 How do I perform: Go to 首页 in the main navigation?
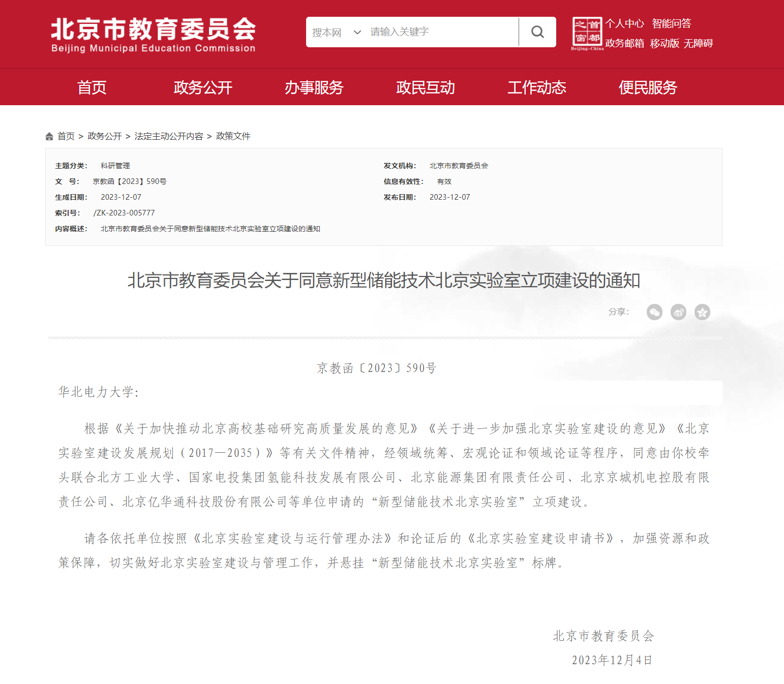[x=92, y=87]
